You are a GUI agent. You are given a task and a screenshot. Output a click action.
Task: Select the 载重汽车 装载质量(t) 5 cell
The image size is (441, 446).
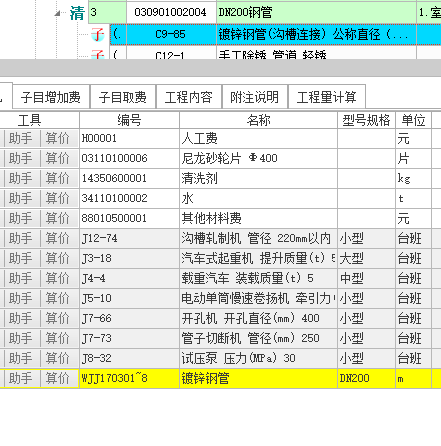[x=258, y=279]
